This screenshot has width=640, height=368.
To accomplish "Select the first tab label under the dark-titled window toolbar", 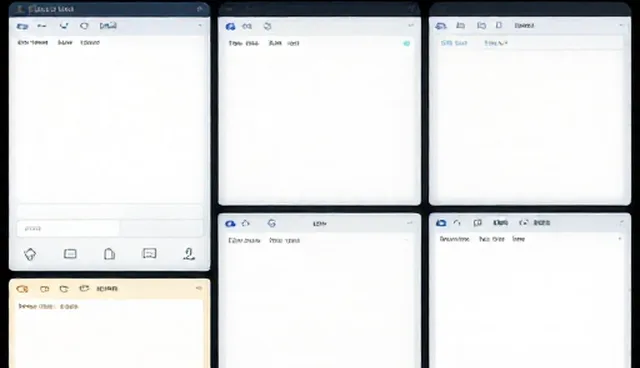I will tap(33, 42).
